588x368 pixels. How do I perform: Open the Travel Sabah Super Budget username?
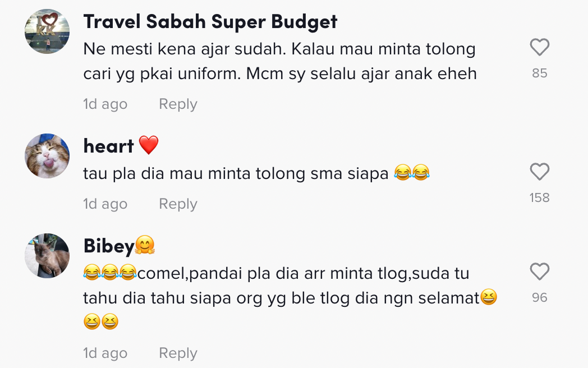click(x=210, y=22)
